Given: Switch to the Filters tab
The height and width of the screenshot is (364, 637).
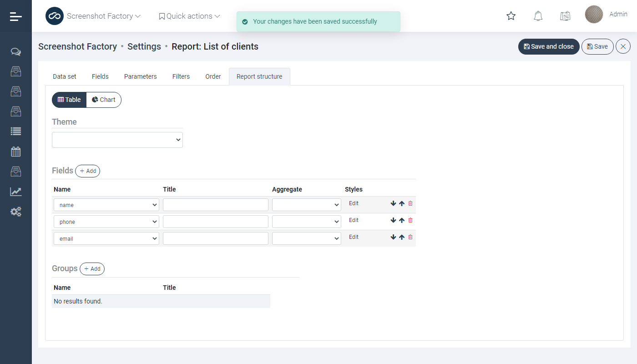Looking at the screenshot, I should tap(181, 76).
